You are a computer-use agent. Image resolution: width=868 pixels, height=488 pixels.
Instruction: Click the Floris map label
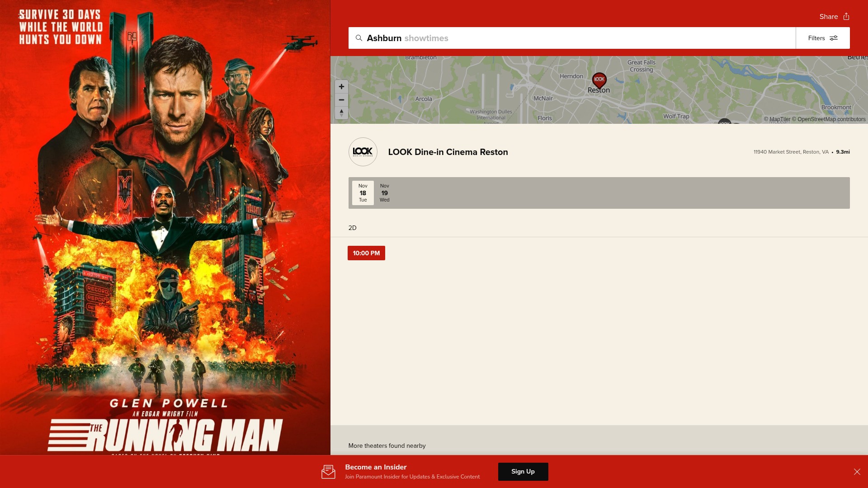click(545, 118)
